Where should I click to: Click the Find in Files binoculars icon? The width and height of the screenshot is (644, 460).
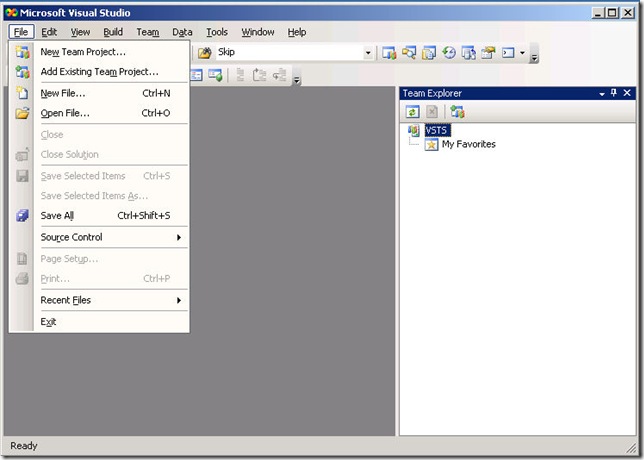click(x=205, y=53)
